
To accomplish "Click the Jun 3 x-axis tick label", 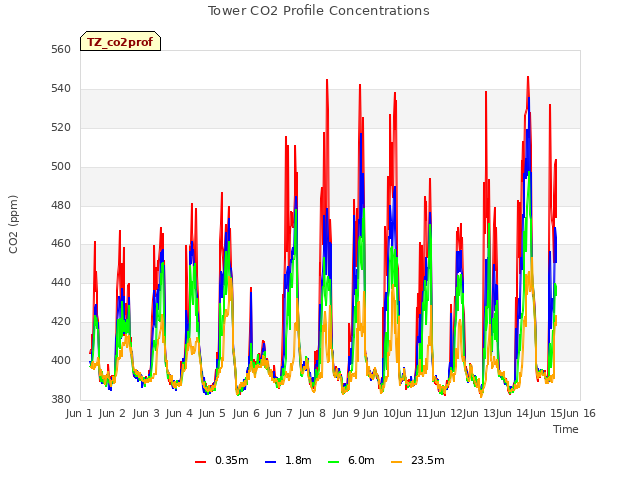I will click(x=146, y=413).
